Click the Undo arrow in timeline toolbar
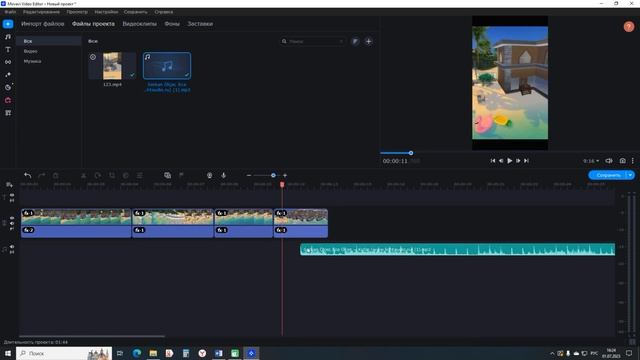The width and height of the screenshot is (640, 360). (x=27, y=176)
